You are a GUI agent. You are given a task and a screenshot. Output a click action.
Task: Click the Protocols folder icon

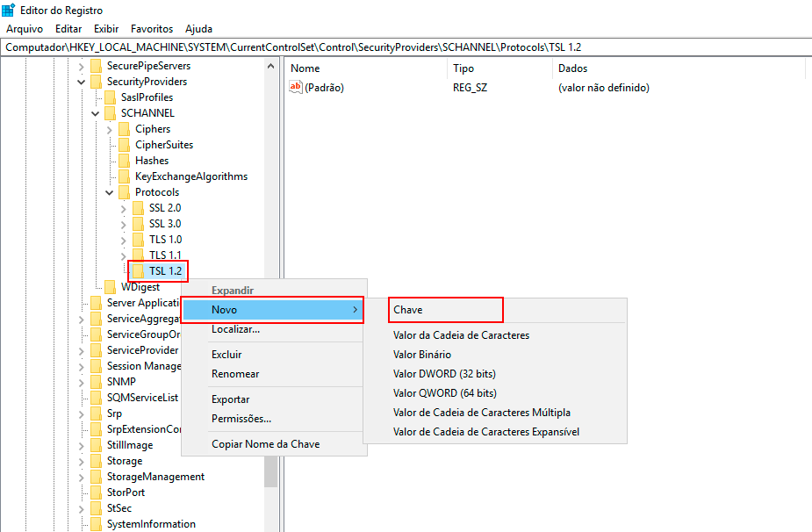pos(125,192)
